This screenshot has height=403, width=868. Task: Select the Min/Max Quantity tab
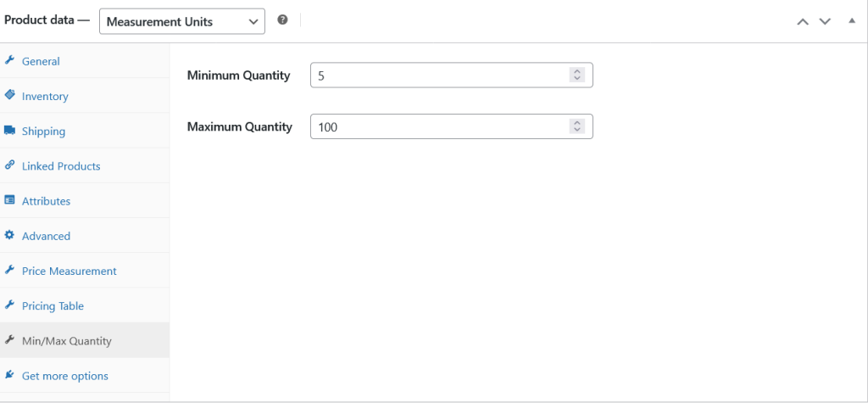point(66,341)
